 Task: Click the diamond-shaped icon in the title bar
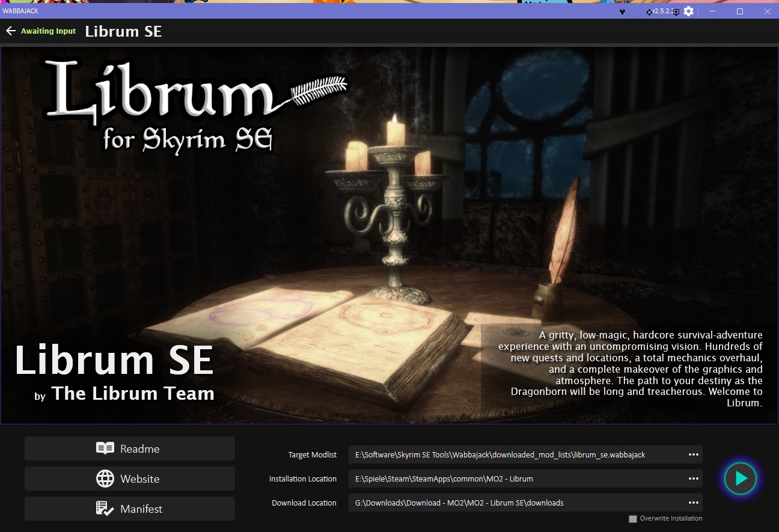tap(650, 11)
